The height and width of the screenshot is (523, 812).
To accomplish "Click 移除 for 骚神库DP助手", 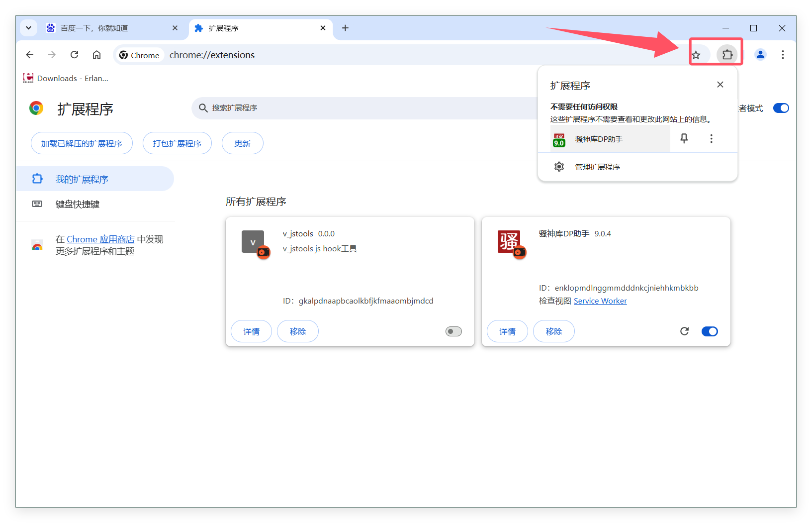I will coord(554,331).
